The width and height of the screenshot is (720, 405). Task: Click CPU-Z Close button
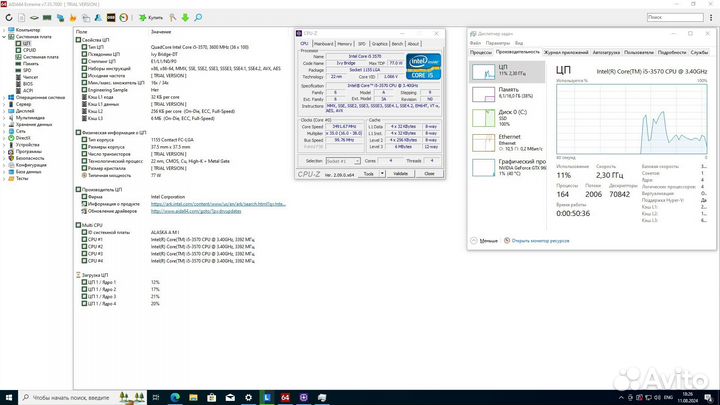point(429,174)
